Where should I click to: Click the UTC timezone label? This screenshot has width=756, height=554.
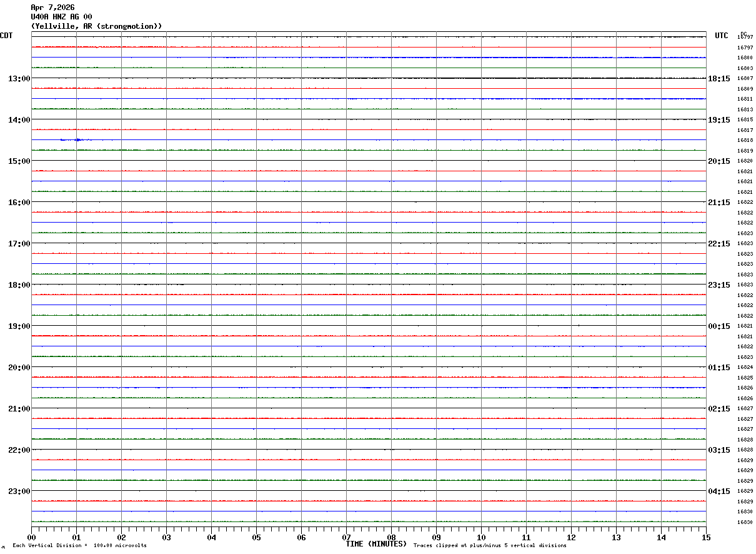722,36
